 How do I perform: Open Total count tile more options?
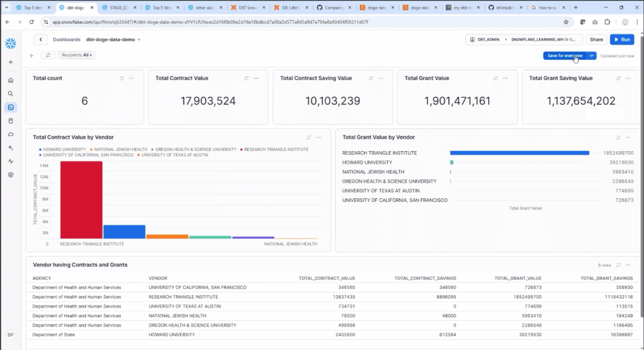[x=132, y=78]
